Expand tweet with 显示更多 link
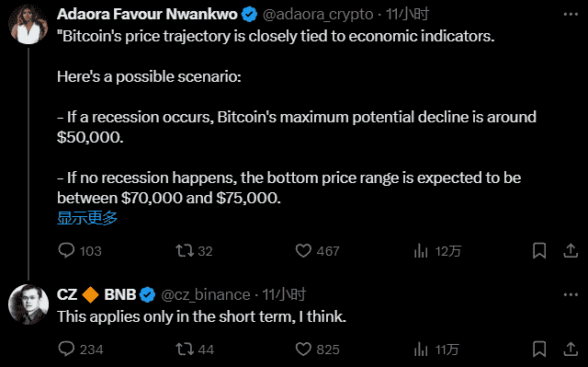Image resolution: width=588 pixels, height=367 pixels. [87, 218]
